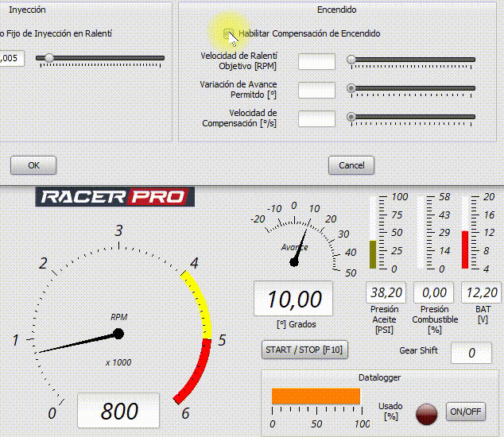Enable Habilitar Compensación de Encendido checkbox

pos(228,33)
